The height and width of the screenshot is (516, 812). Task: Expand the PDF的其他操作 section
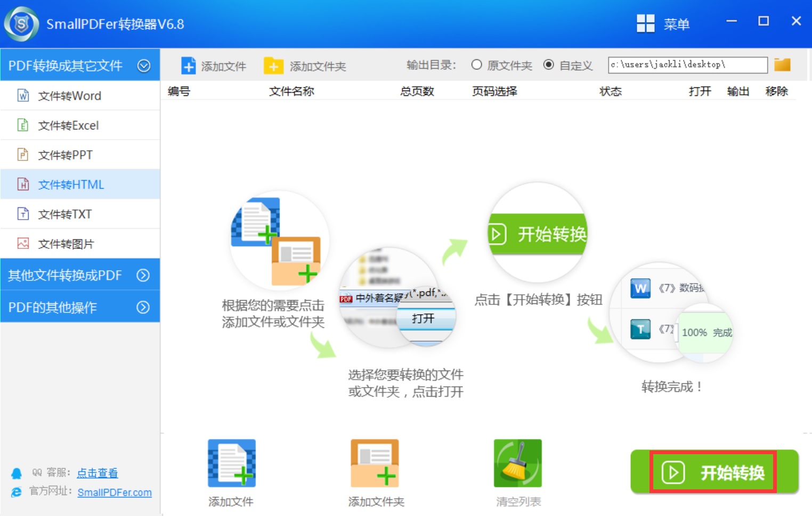(x=80, y=307)
